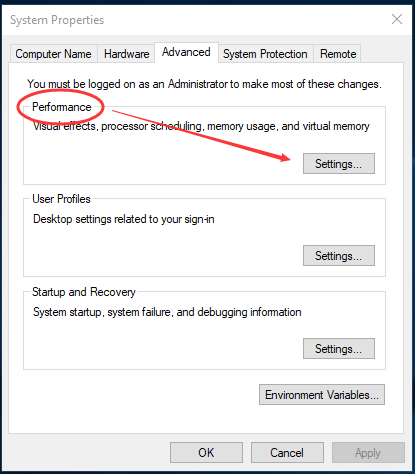The height and width of the screenshot is (474, 415).
Task: Click the User Profiles group label
Action: point(61,199)
